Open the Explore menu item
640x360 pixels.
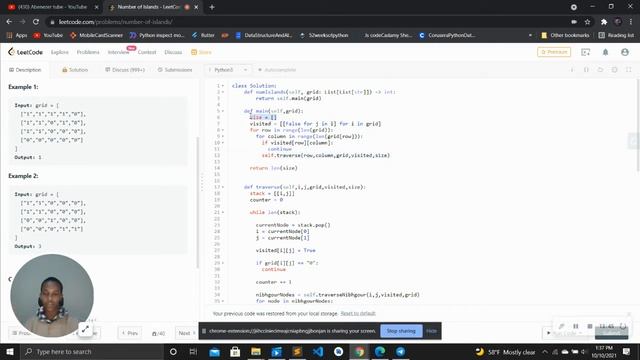(60, 52)
